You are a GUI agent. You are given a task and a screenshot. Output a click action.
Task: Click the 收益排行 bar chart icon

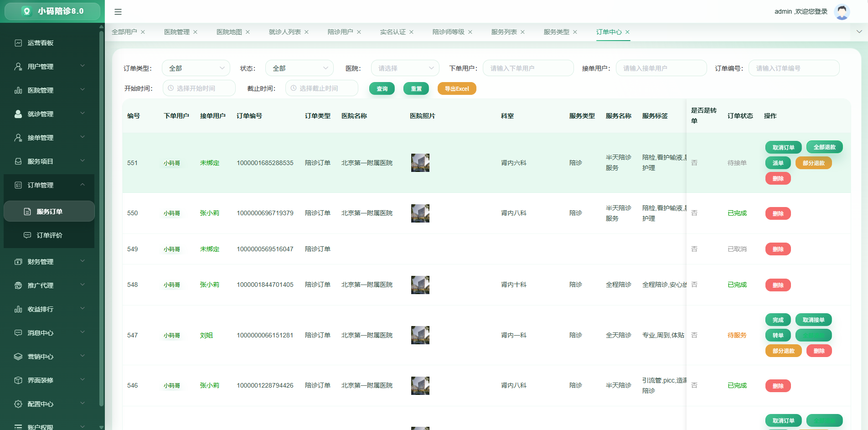[x=18, y=309]
